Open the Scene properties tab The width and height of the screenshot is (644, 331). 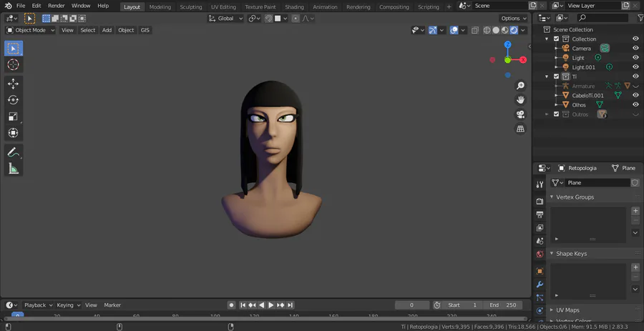tap(540, 241)
